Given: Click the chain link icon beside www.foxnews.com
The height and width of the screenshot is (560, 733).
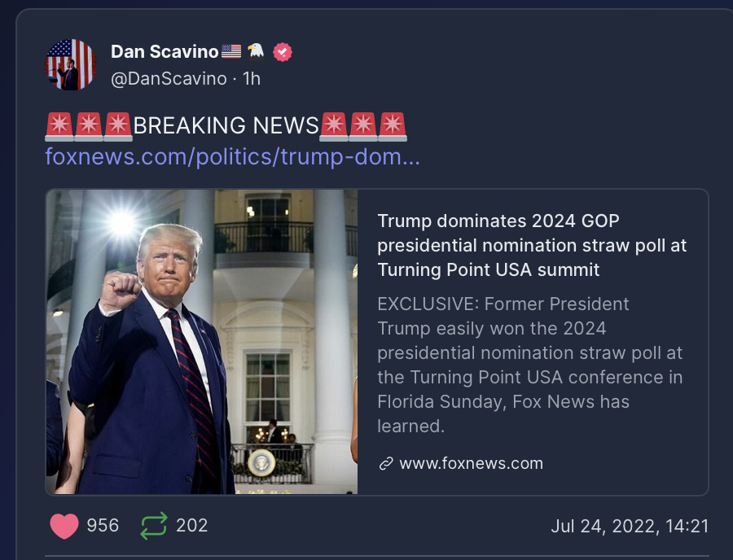Looking at the screenshot, I should (x=386, y=464).
